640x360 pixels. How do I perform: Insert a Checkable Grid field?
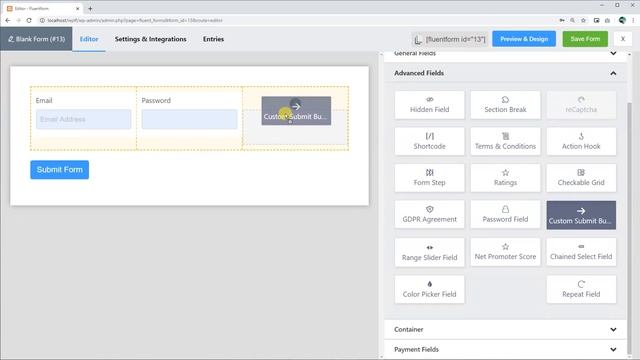581,178
